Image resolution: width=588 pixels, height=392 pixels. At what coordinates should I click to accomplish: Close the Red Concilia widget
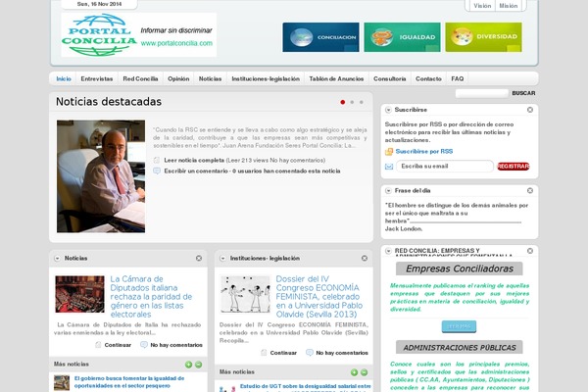pyautogui.click(x=530, y=251)
